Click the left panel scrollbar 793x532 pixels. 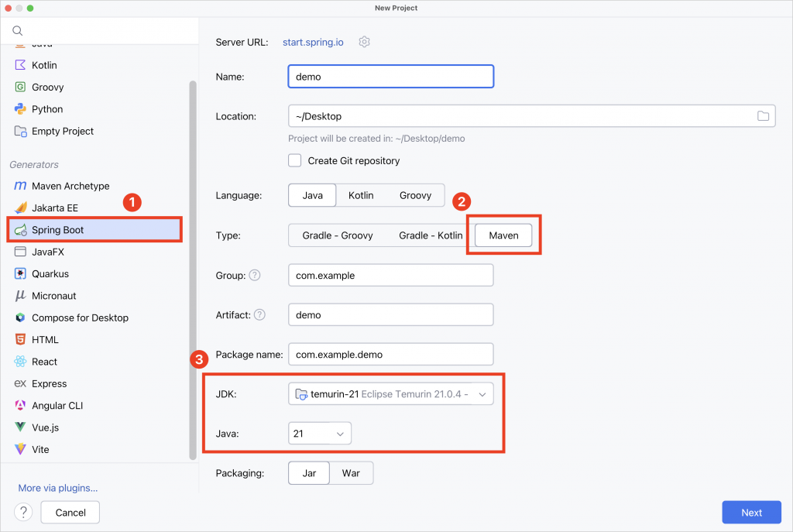click(193, 271)
